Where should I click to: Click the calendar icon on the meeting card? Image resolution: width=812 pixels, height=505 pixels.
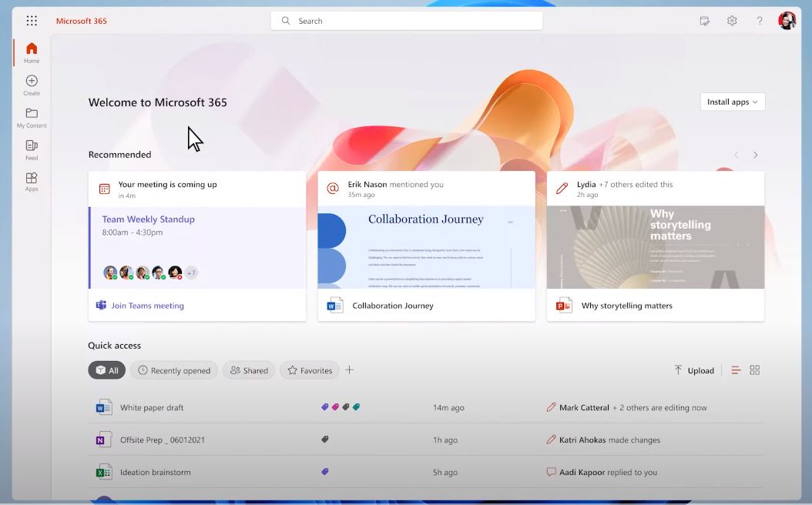tap(105, 189)
